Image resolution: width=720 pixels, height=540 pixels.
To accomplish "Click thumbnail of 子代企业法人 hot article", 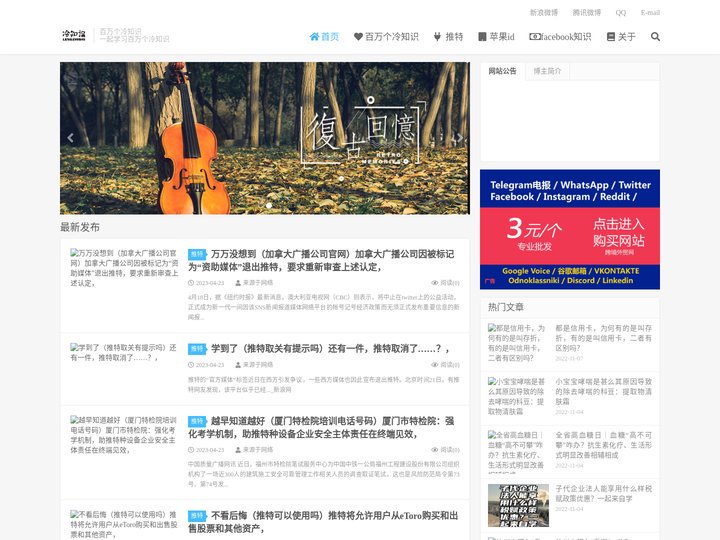I will [x=518, y=505].
